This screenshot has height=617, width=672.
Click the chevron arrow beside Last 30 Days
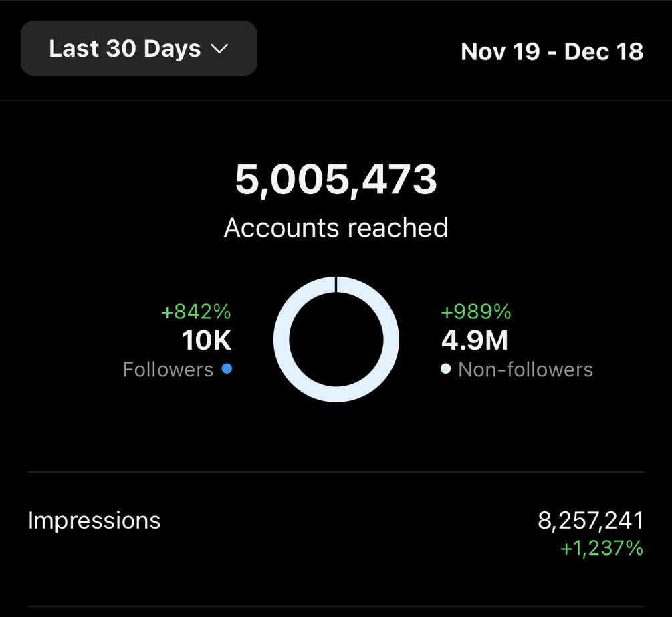coord(220,49)
